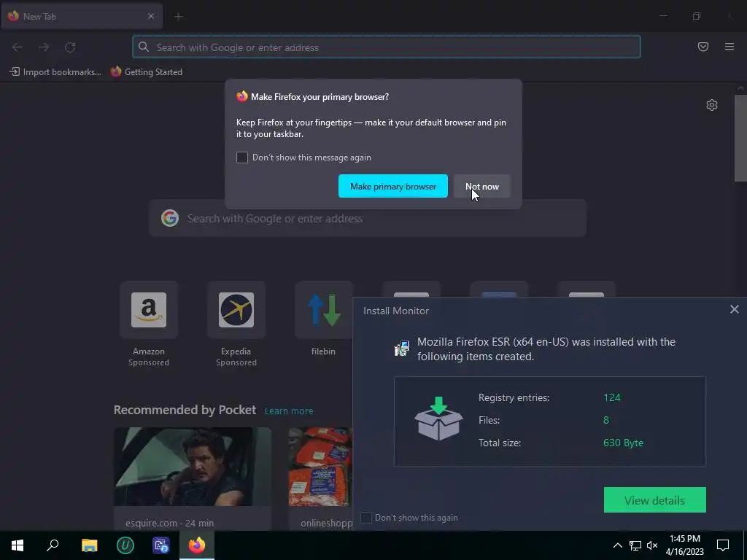747x560 pixels.
Task: Open the Learn more Pocket link
Action: pyautogui.click(x=289, y=411)
